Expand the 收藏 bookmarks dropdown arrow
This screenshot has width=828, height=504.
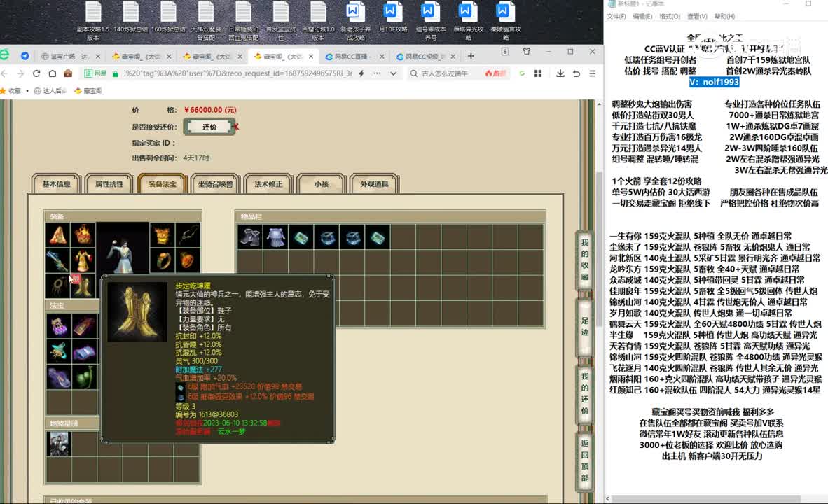point(27,91)
